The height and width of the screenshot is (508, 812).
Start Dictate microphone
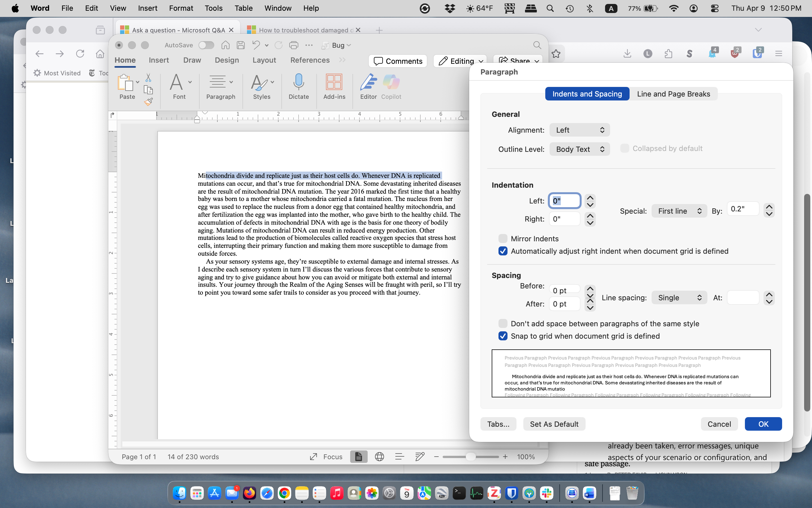299,82
